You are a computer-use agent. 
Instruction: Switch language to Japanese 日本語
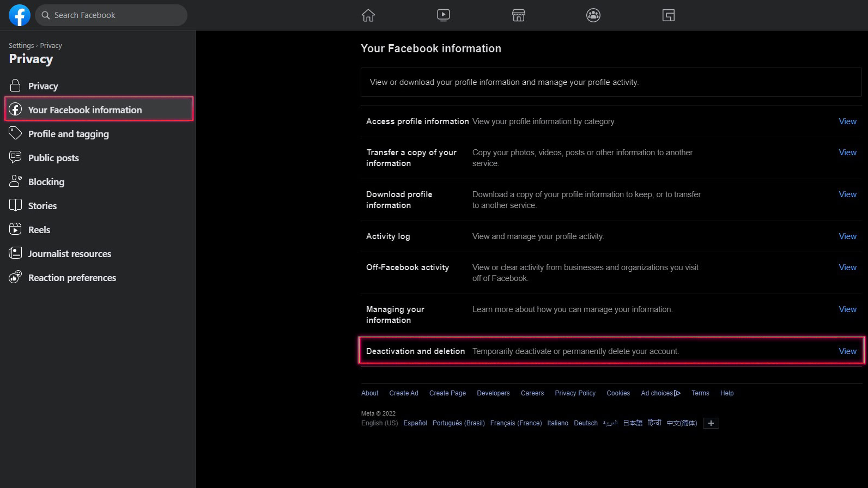pyautogui.click(x=633, y=423)
